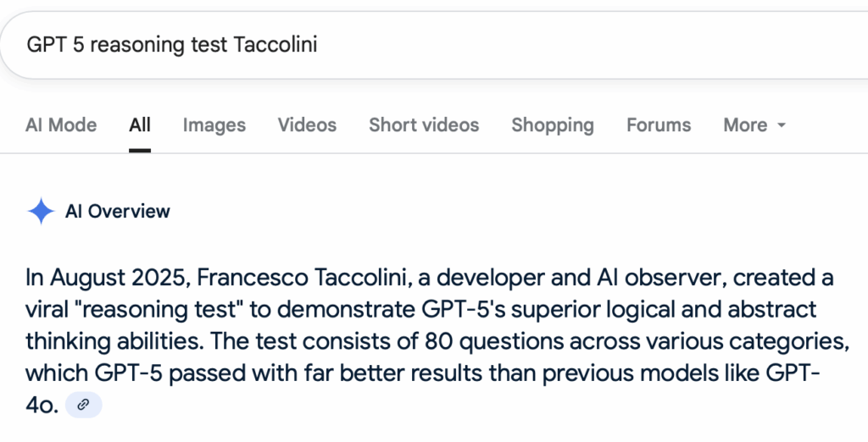Click the word "Taccolini" in the search box
The image size is (868, 442).
pyautogui.click(x=275, y=44)
